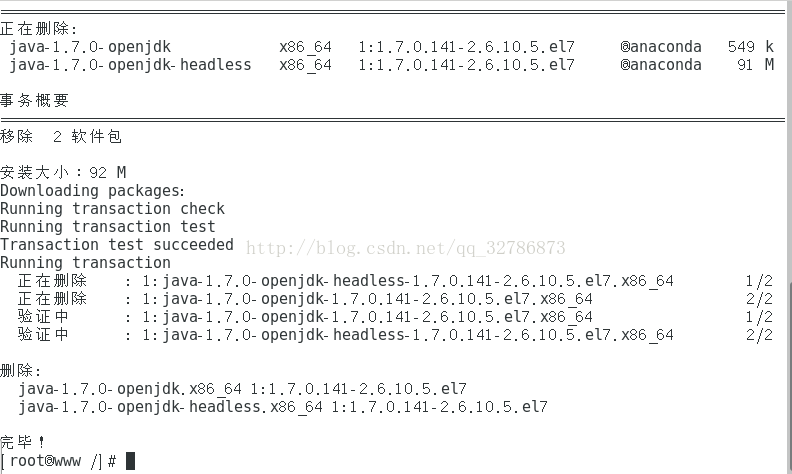Click the '安装大小:92 M' line
The image size is (792, 474).
tap(63, 173)
